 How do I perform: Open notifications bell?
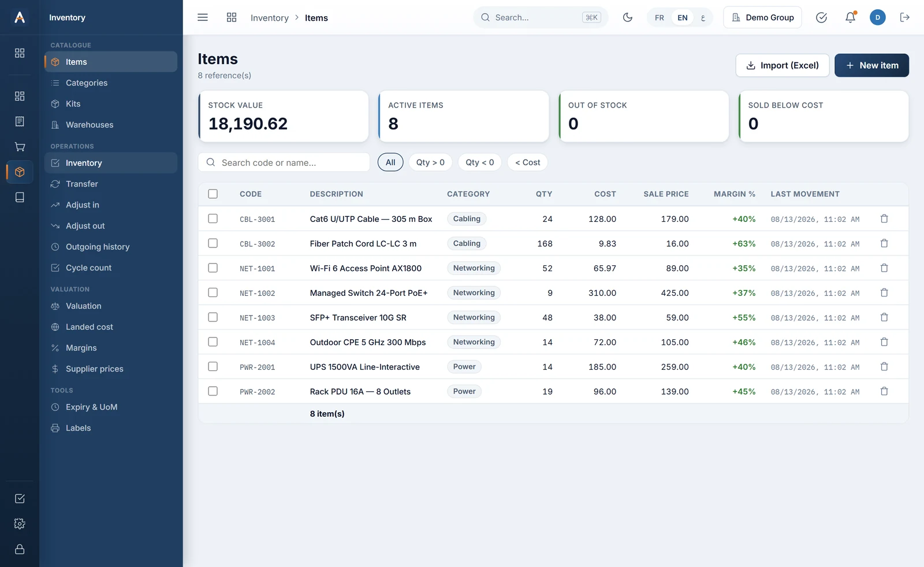pos(850,17)
